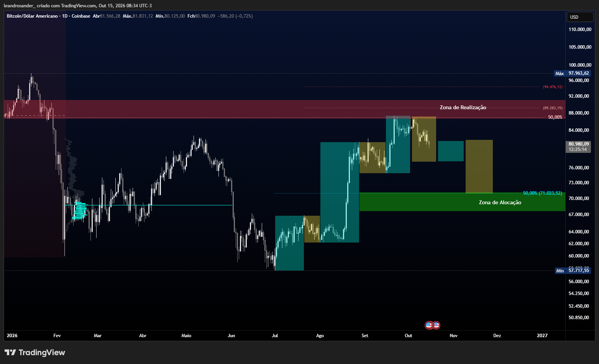Image resolution: width=599 pixels, height=364 pixels.
Task: Click the 'Out' time axis label
Action: [409, 336]
